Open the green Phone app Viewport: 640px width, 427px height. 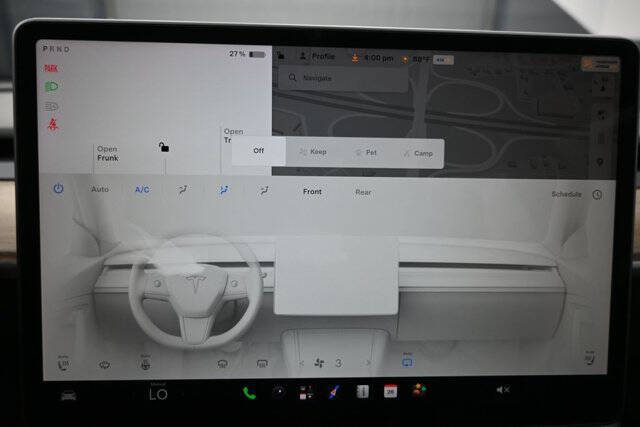[x=249, y=393]
